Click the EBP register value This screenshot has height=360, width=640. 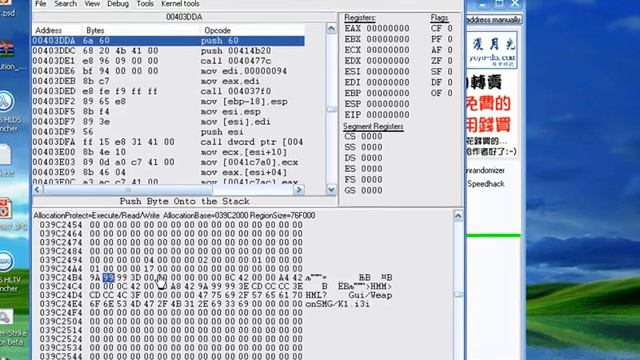click(388, 93)
